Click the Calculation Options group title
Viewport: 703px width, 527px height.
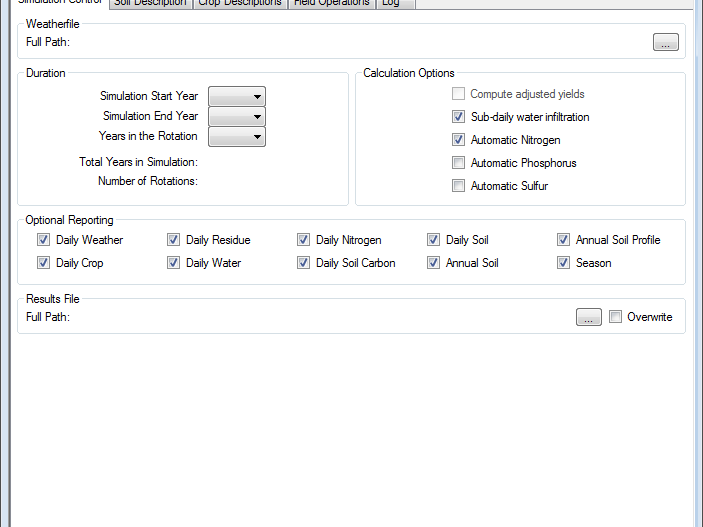tap(409, 73)
